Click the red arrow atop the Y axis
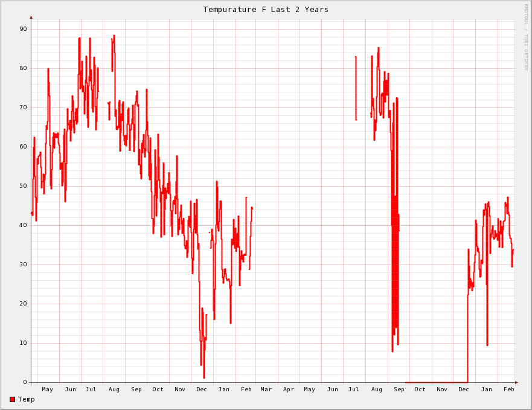Image resolution: width=532 pixels, height=410 pixels. click(x=31, y=18)
